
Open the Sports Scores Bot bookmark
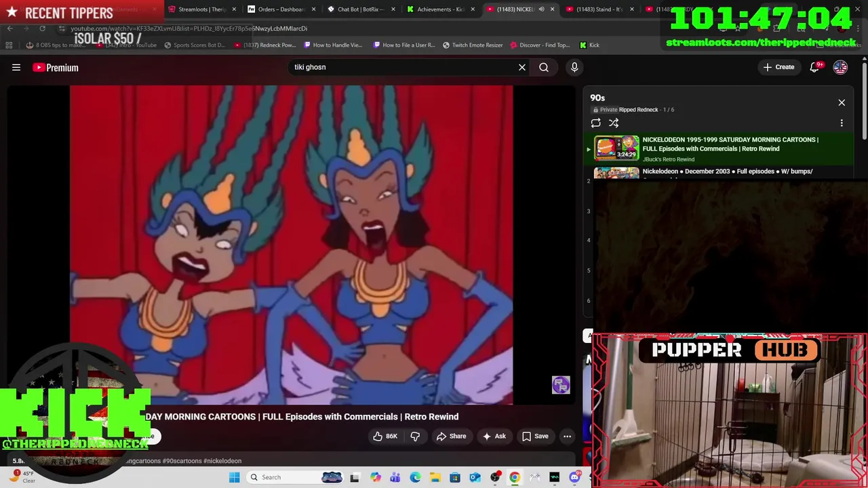point(193,45)
